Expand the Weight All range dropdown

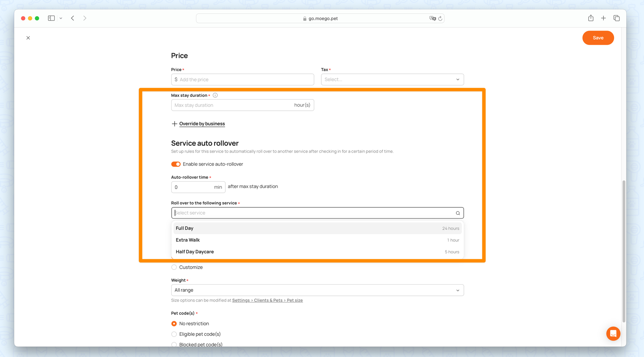pyautogui.click(x=317, y=290)
